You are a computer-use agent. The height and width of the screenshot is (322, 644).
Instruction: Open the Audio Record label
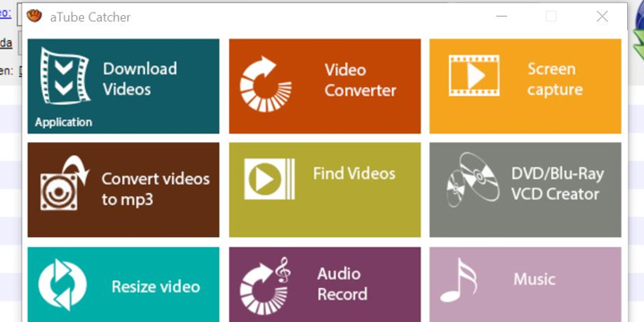[342, 284]
